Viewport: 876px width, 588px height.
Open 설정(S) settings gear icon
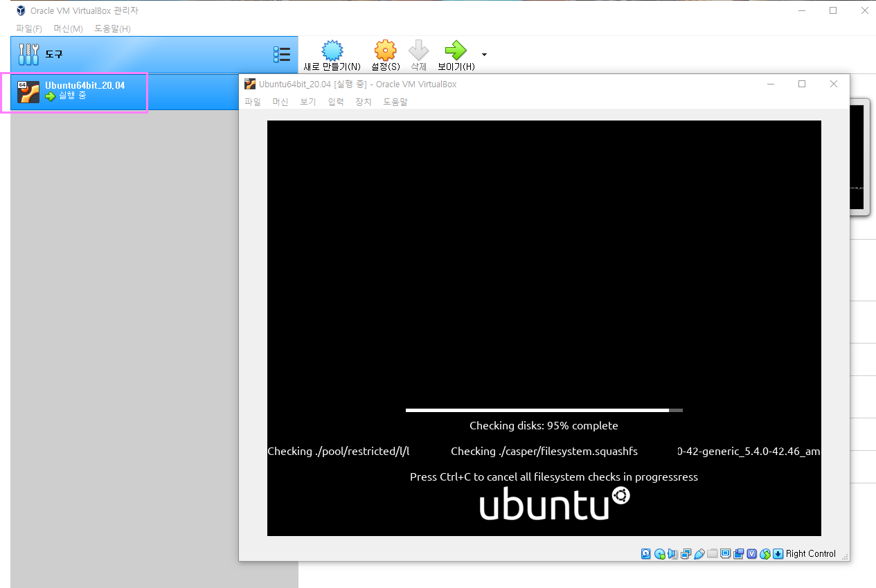pos(385,50)
